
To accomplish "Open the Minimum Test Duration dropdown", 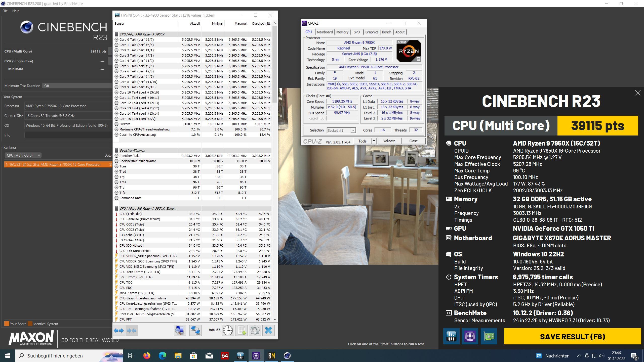I will (77, 86).
